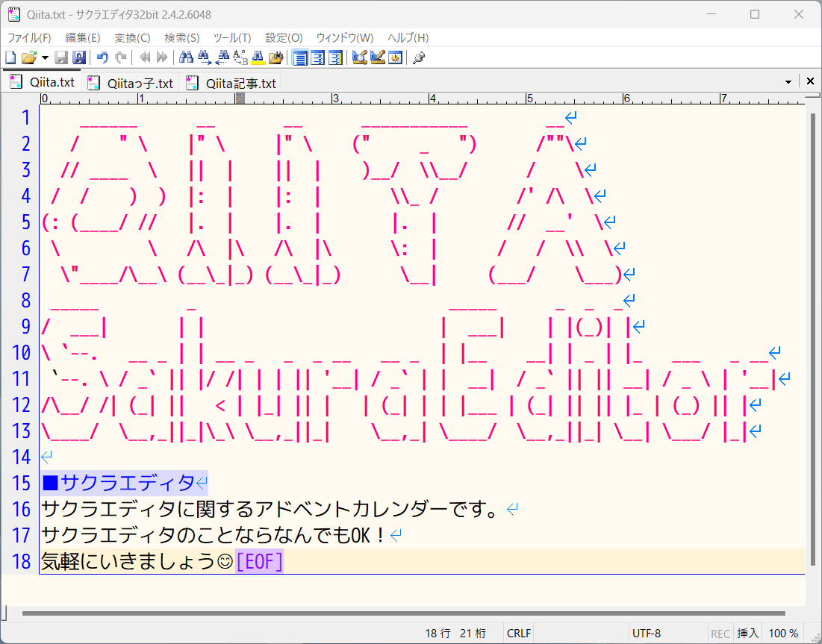Open the font settings window icon

[395, 57]
